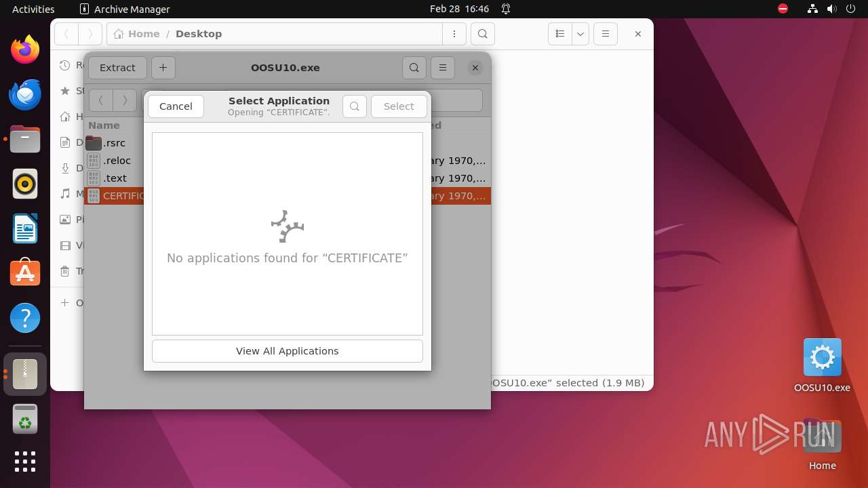Go forward in Archive Manager
This screenshot has height=488, width=868.
tap(125, 100)
